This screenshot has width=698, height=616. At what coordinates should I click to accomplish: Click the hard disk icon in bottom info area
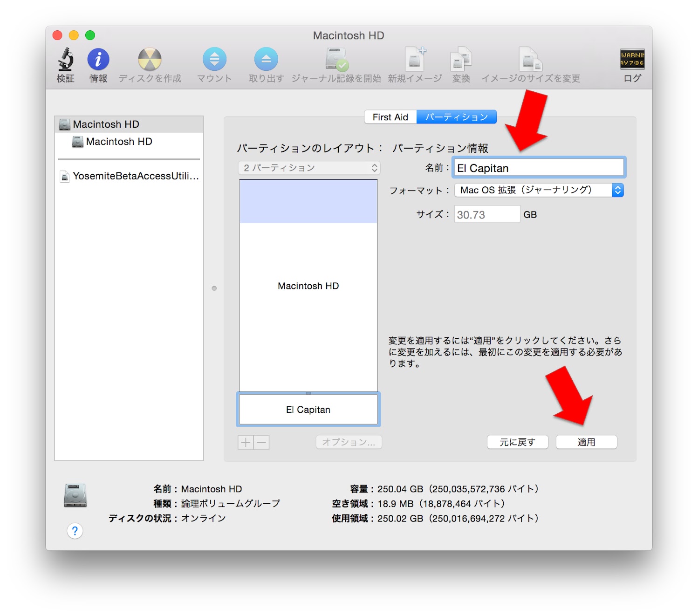(75, 495)
